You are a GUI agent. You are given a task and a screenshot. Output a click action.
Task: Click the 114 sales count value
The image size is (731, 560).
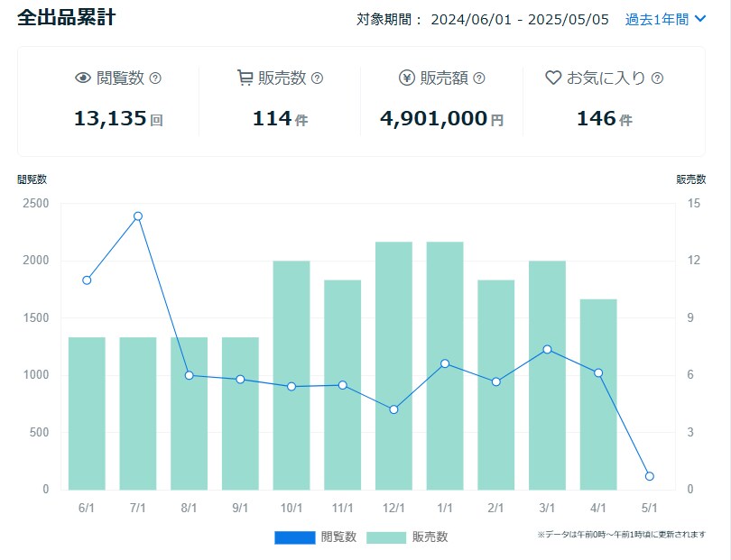pos(273,118)
